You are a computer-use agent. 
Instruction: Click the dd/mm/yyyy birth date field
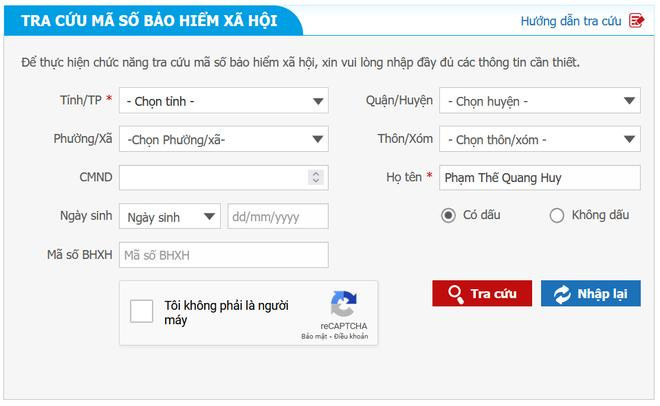277,216
